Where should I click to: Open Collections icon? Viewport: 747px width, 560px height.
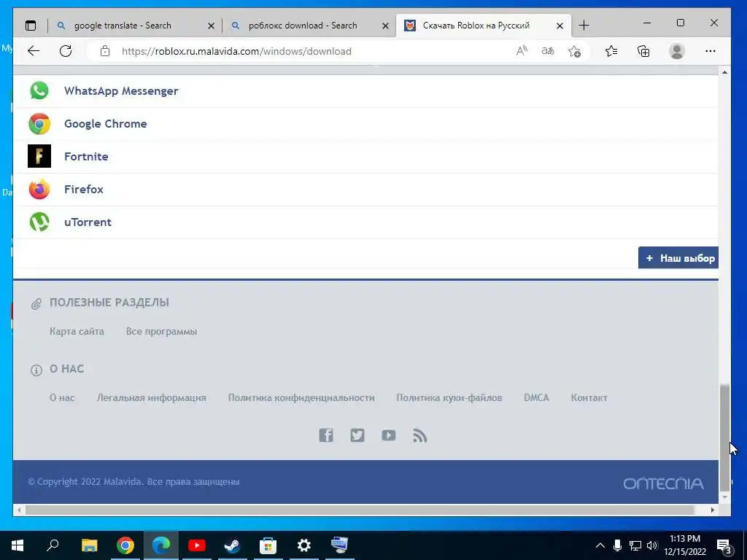coord(643,51)
